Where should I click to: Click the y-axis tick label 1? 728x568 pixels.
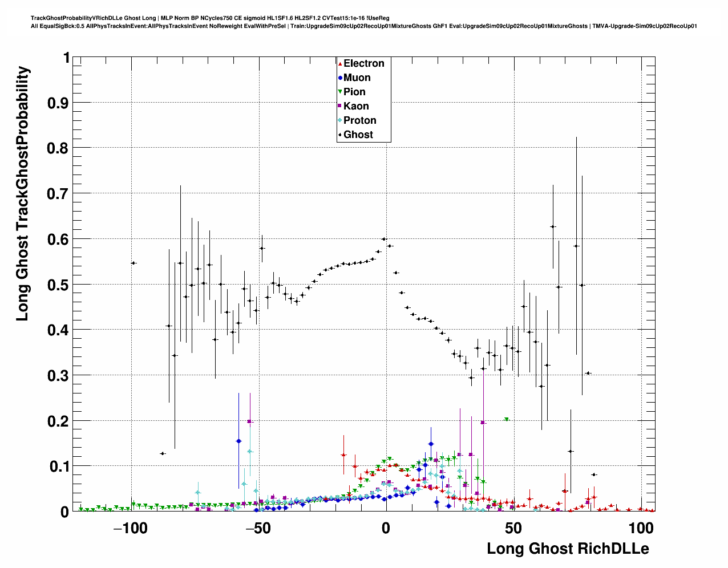point(66,58)
